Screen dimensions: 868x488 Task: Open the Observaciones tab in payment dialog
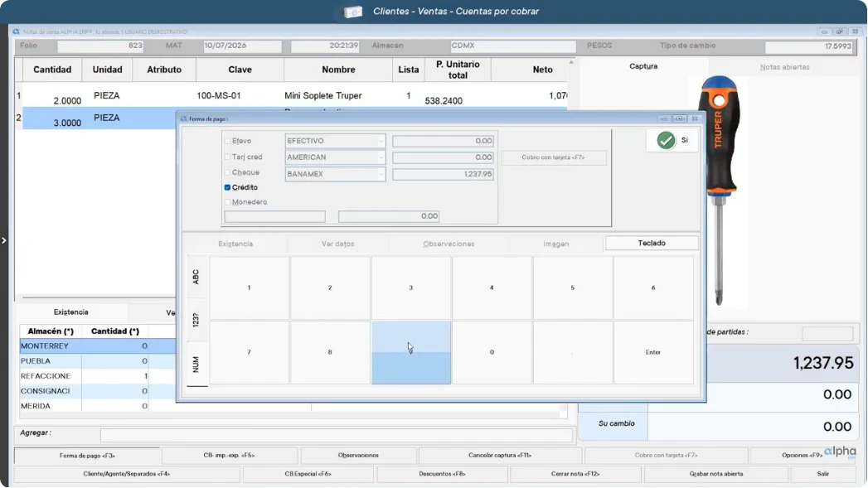[449, 244]
